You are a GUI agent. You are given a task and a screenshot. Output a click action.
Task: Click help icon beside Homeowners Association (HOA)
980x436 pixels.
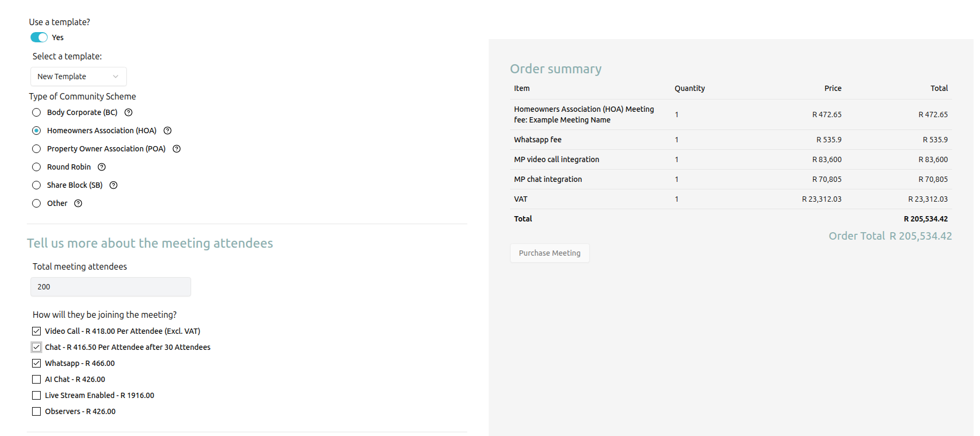[x=168, y=131]
